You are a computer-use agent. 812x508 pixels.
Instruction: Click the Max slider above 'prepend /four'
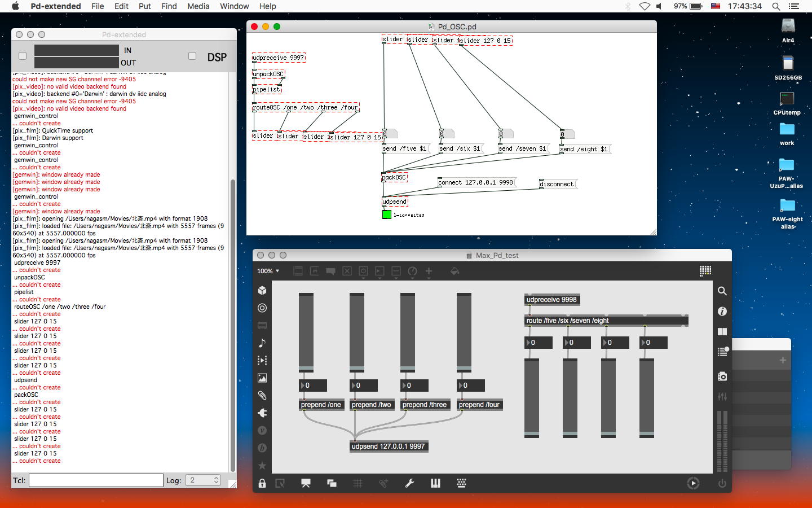pos(464,332)
